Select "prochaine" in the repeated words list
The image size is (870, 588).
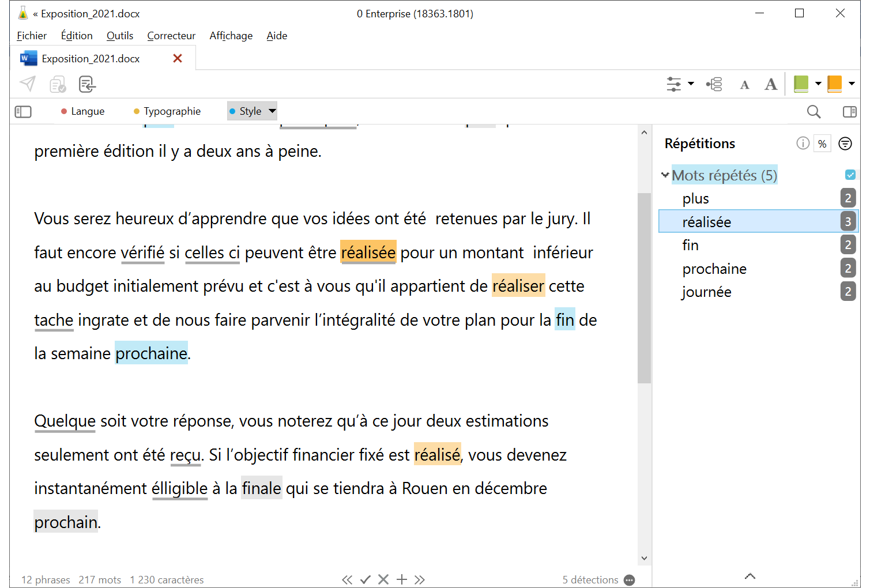(x=714, y=269)
